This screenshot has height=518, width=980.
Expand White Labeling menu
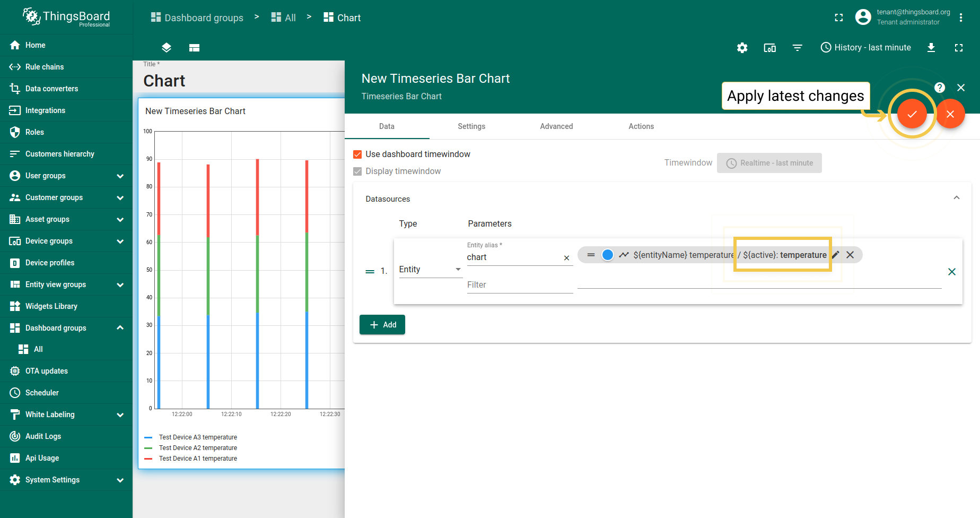66,415
